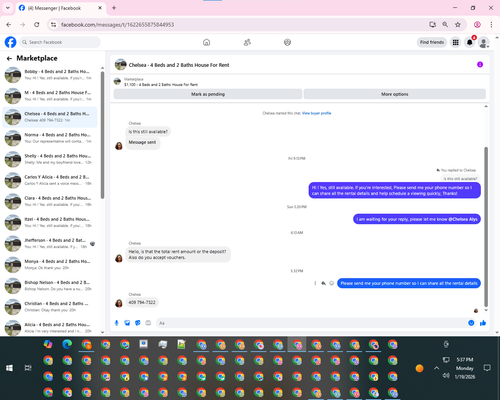Screen dimensions: 500x400
Task: Click the install app icon in address bar
Action: coord(432,25)
